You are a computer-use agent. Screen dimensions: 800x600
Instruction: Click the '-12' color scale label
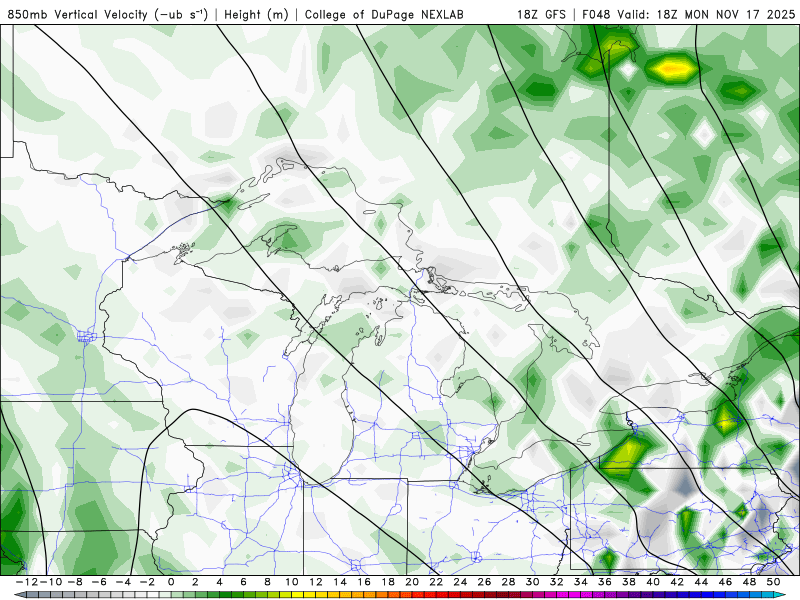tap(27, 582)
